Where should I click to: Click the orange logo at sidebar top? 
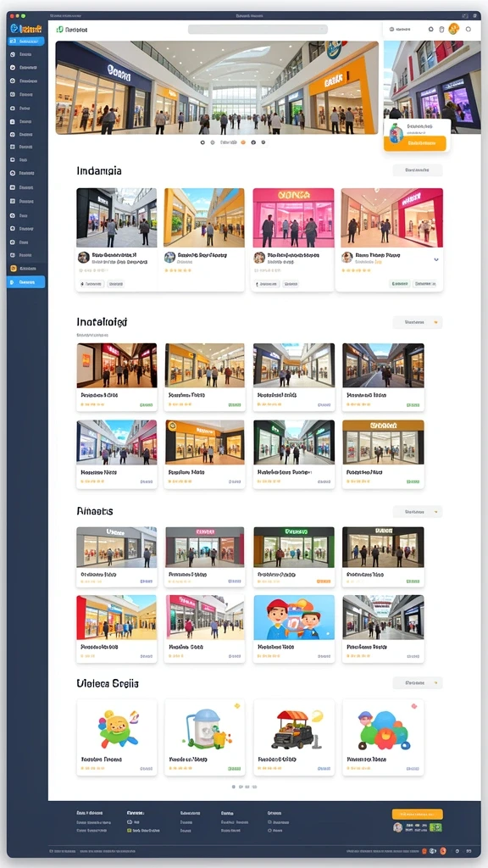pyautogui.click(x=26, y=28)
